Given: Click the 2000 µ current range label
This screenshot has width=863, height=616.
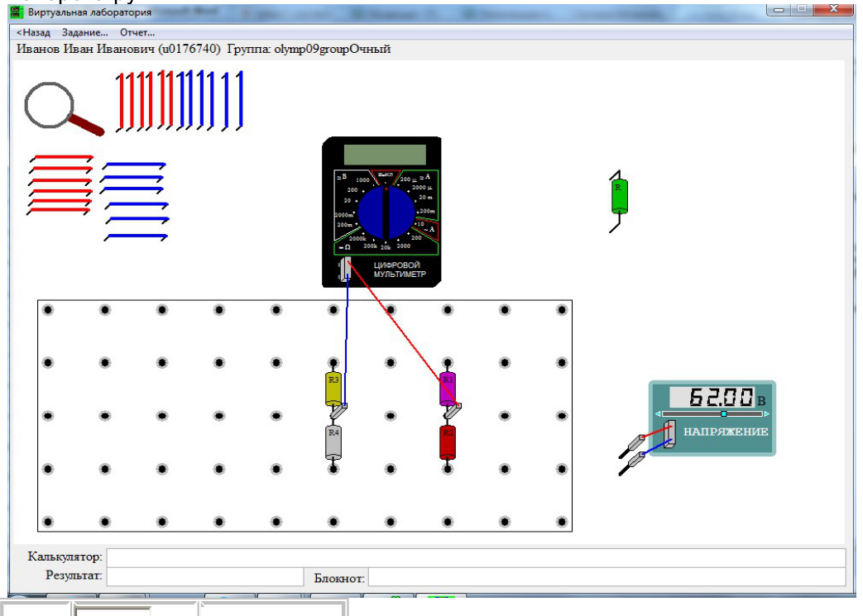Looking at the screenshot, I should (x=422, y=188).
